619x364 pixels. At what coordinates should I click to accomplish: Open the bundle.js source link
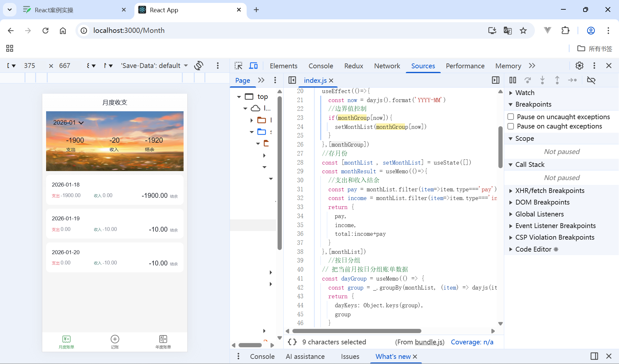pyautogui.click(x=429, y=342)
